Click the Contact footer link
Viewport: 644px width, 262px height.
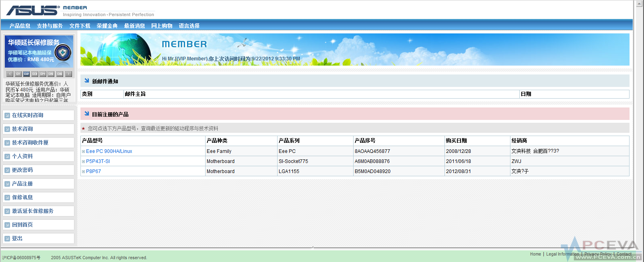[x=624, y=254]
